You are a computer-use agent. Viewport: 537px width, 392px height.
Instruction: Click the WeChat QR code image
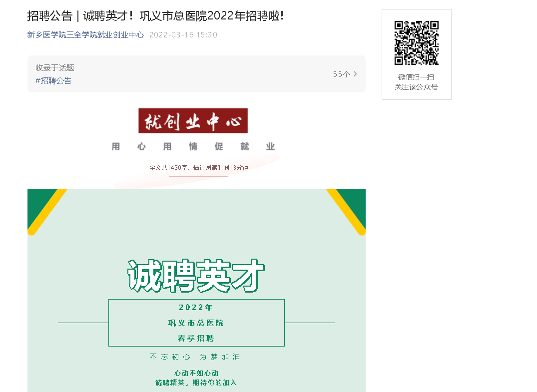417,43
